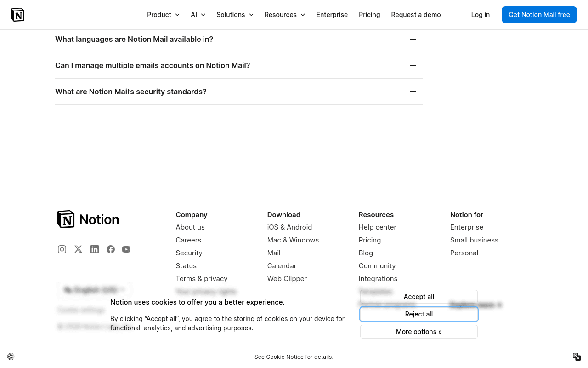Open iOS & Android download link

(290, 227)
